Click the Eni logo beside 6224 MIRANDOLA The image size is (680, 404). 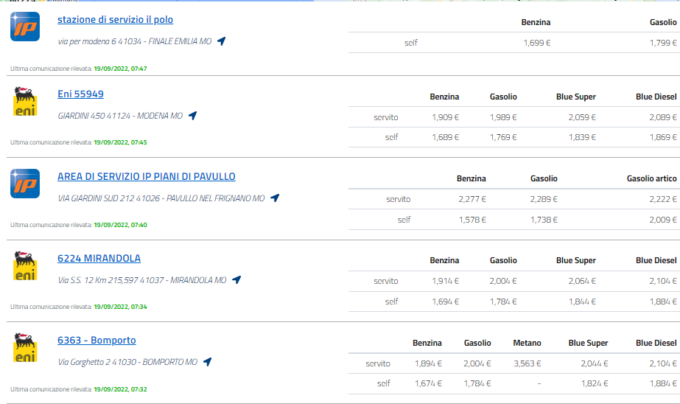(25, 267)
